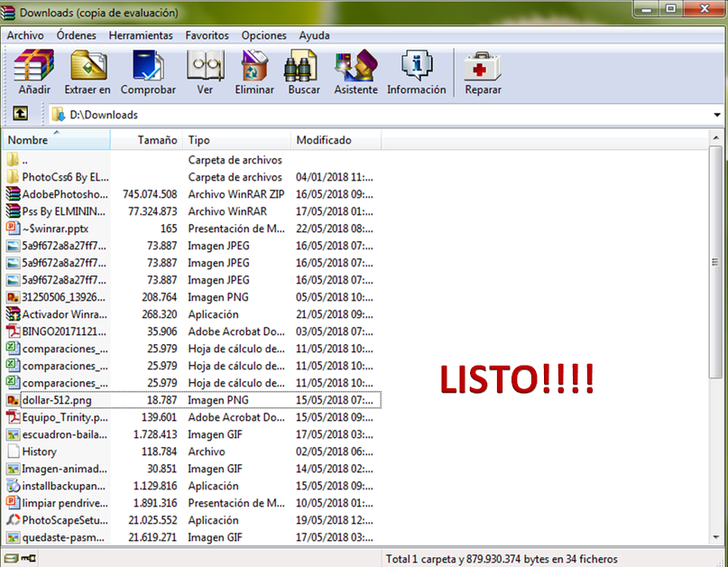Image resolution: width=728 pixels, height=567 pixels.
Task: Select the BINGO20171121... PDF icon
Action: pyautogui.click(x=13, y=331)
